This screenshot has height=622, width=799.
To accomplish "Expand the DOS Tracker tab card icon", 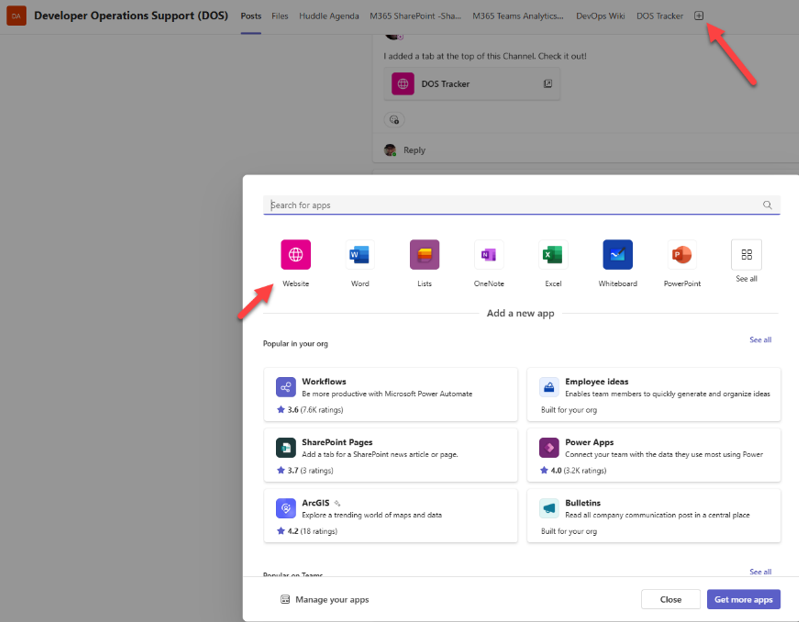I will coord(548,84).
